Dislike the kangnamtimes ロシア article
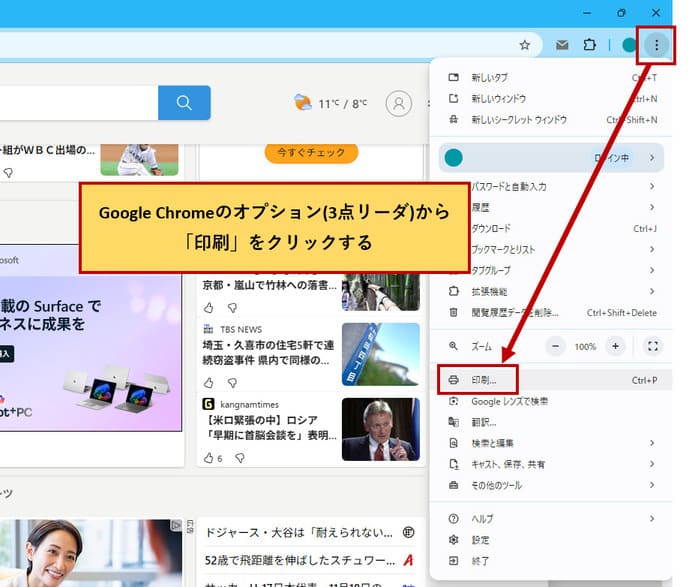 coord(240,458)
